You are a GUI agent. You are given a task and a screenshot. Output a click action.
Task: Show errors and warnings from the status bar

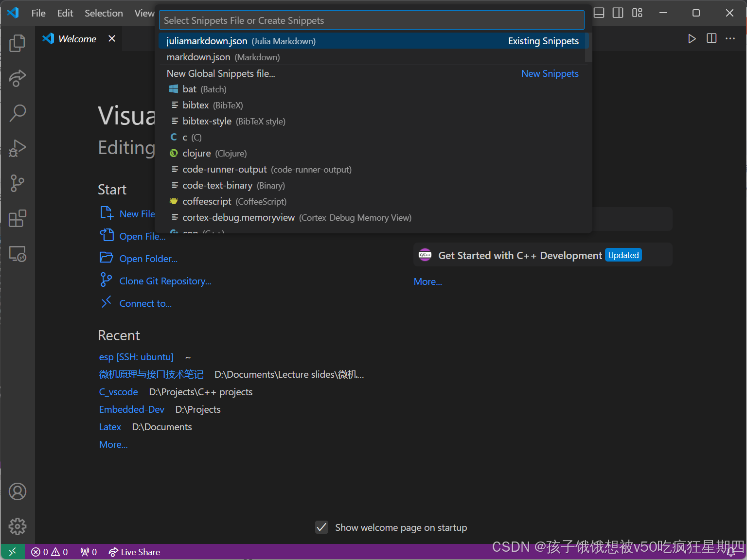tap(50, 552)
